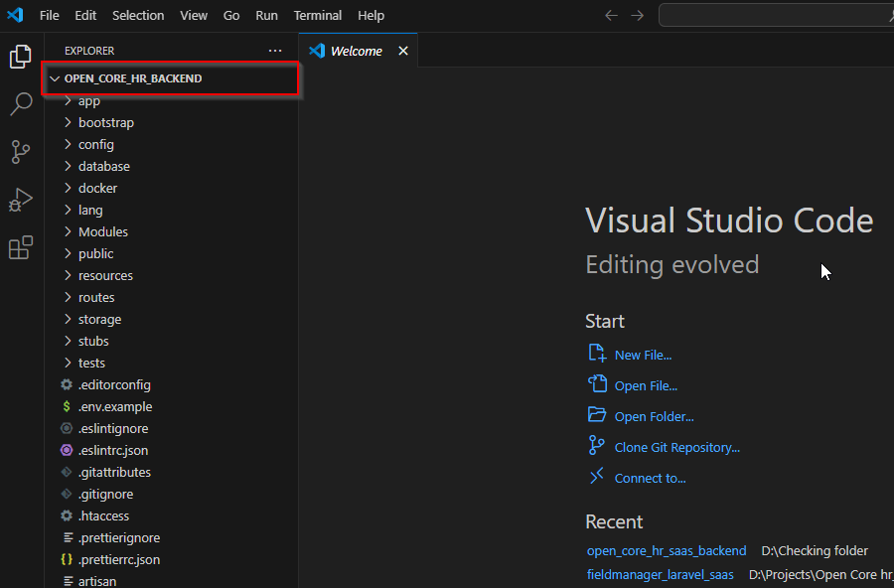
Task: Click the Open Folder... link
Action: [x=654, y=416]
